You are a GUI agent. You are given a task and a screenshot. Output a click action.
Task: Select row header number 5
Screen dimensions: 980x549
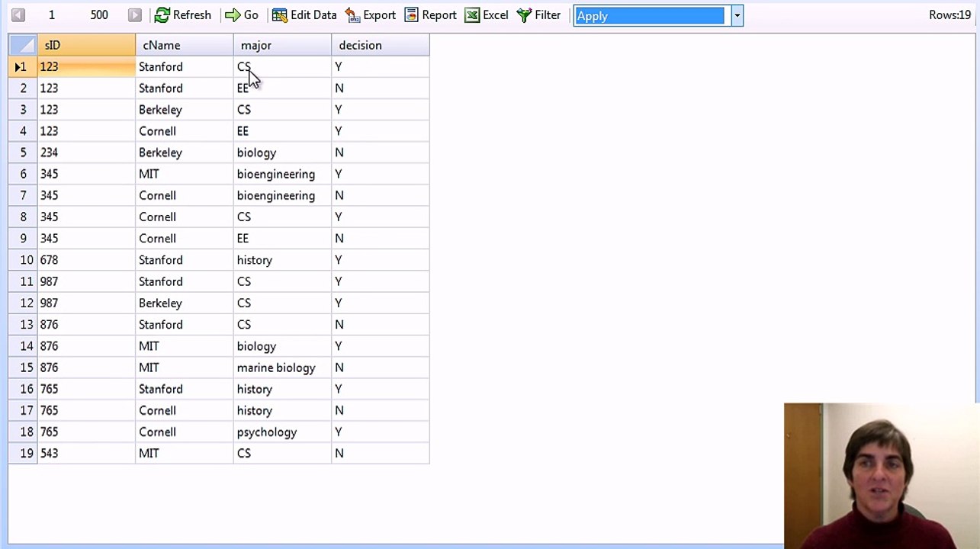click(x=23, y=152)
